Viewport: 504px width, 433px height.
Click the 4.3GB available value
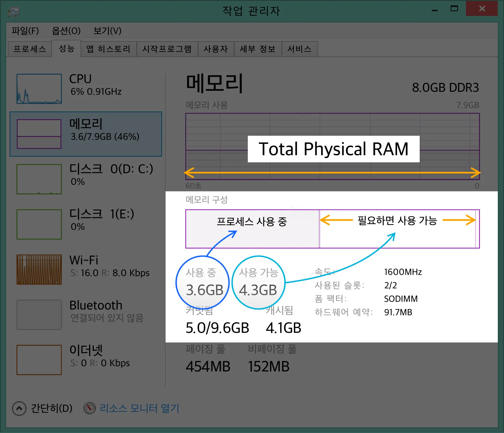258,290
